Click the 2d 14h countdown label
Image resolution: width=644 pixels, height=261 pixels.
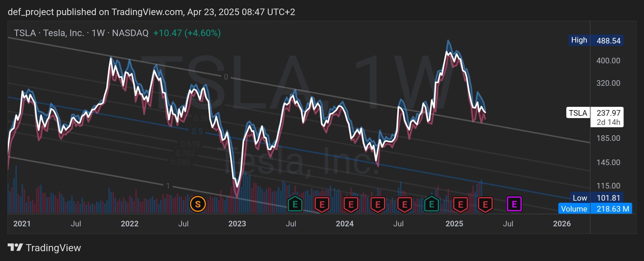[x=608, y=122]
